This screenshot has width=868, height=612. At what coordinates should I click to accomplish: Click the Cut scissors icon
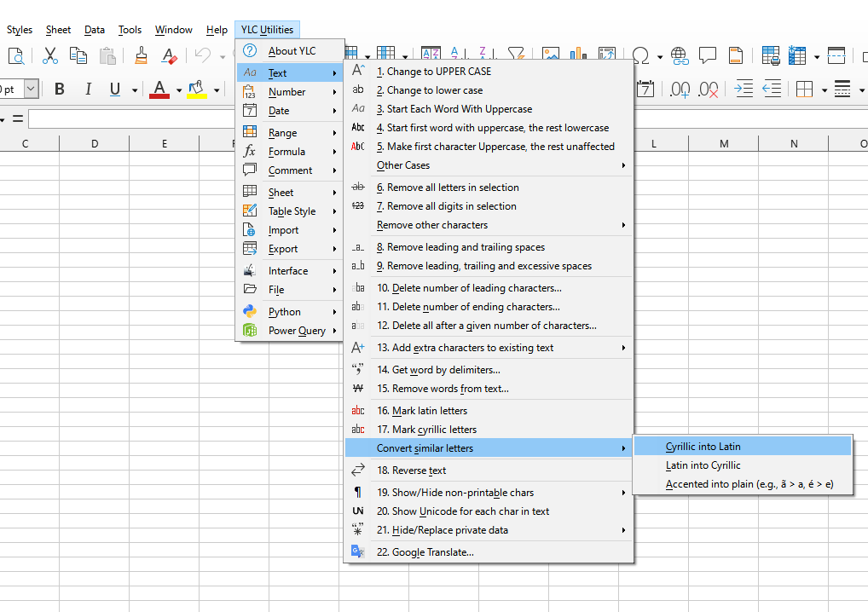(50, 56)
